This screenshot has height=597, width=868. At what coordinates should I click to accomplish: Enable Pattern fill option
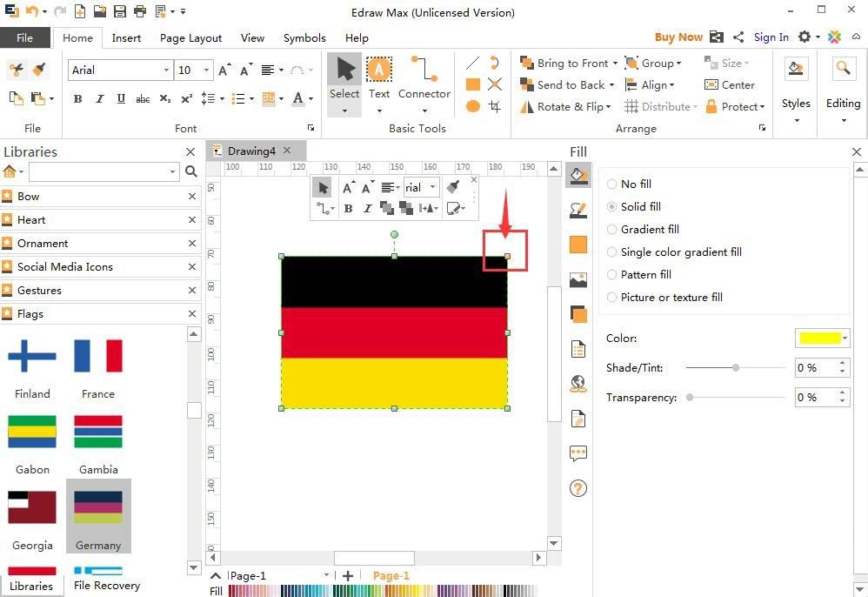click(612, 275)
